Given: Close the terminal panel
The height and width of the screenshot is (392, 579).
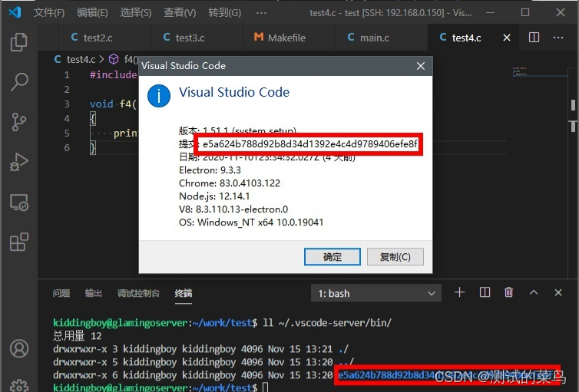Looking at the screenshot, I should 558,292.
